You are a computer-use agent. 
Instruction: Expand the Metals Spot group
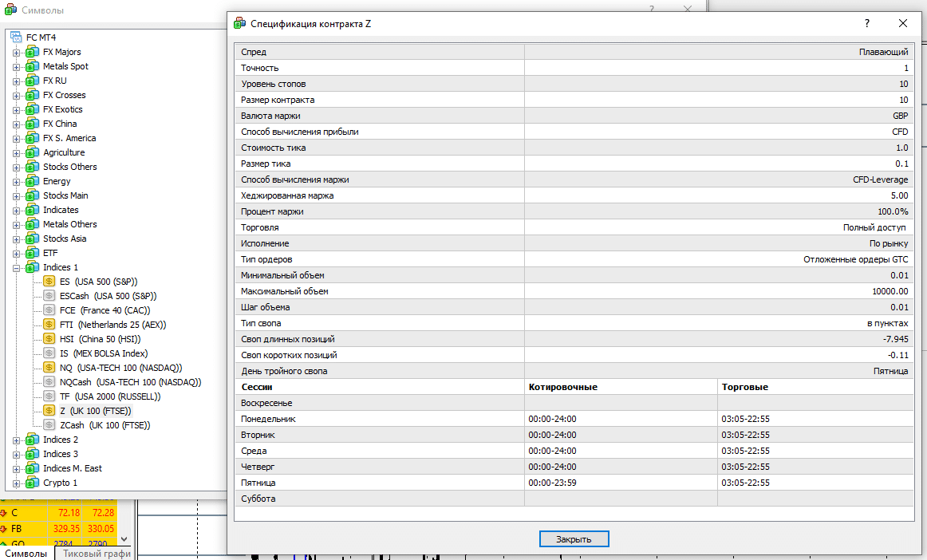tap(16, 67)
